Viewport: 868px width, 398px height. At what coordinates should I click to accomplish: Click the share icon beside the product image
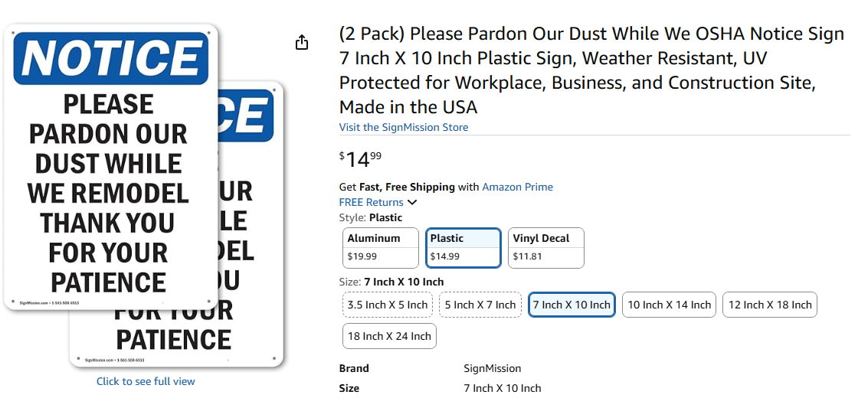pos(302,42)
